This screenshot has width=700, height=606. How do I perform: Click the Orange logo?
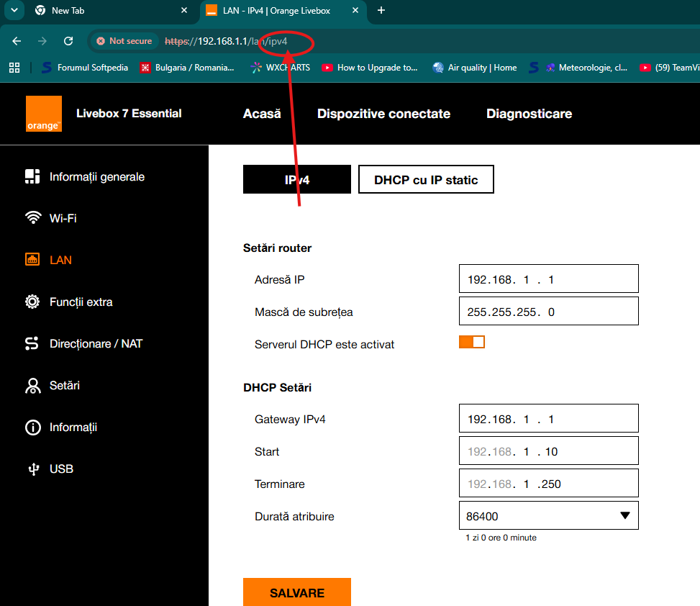pos(44,114)
